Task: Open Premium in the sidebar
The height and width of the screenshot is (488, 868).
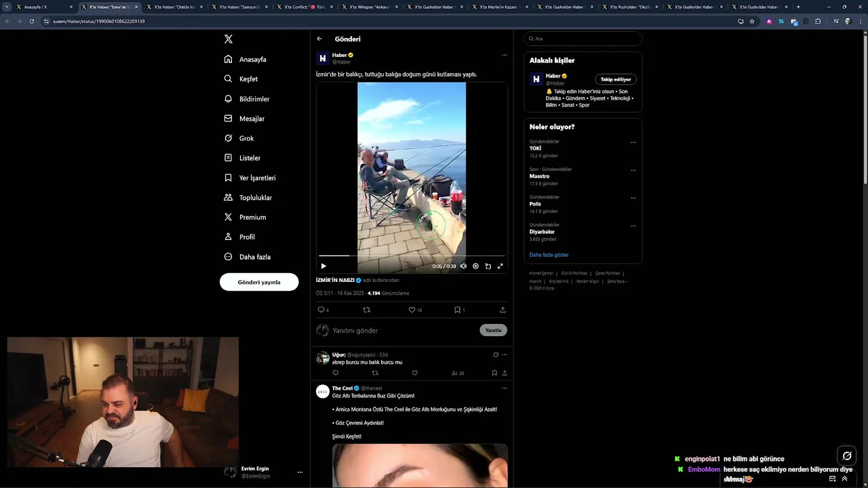Action: click(245, 217)
